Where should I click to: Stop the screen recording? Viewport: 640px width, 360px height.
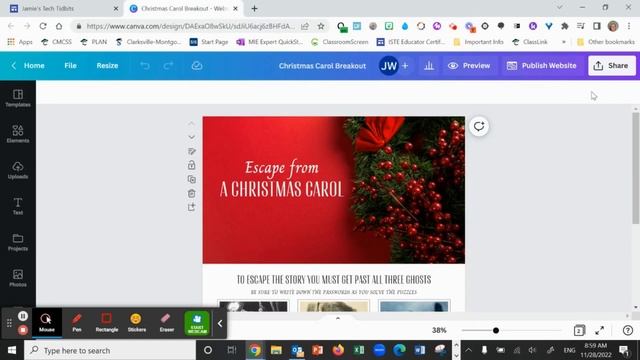click(22, 329)
